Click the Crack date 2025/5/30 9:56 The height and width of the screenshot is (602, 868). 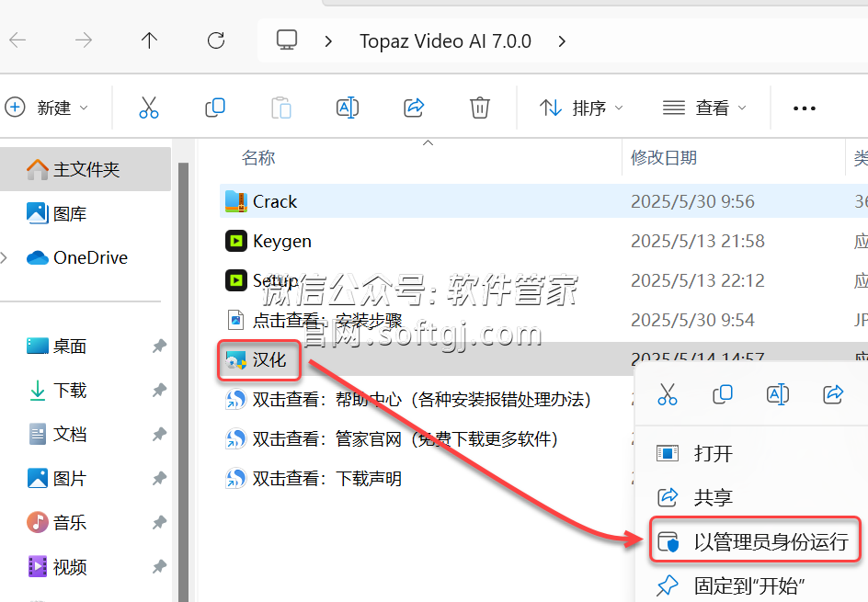(x=692, y=201)
